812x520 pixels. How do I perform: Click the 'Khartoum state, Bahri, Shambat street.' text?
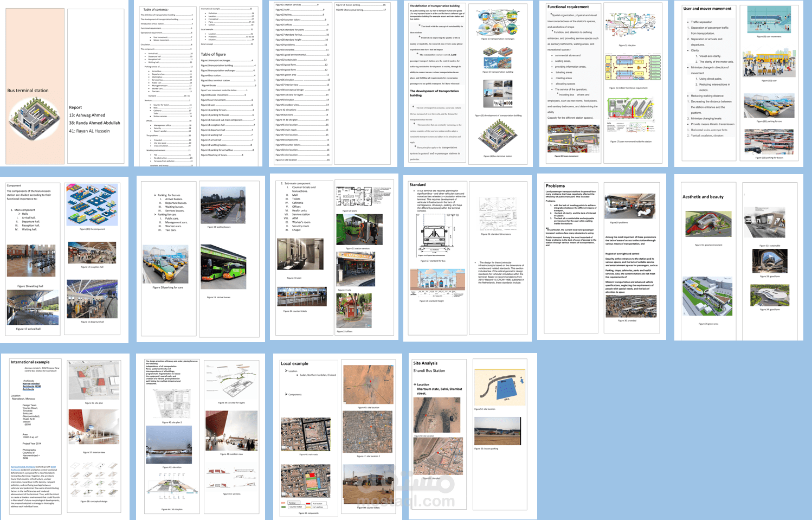pyautogui.click(x=439, y=391)
